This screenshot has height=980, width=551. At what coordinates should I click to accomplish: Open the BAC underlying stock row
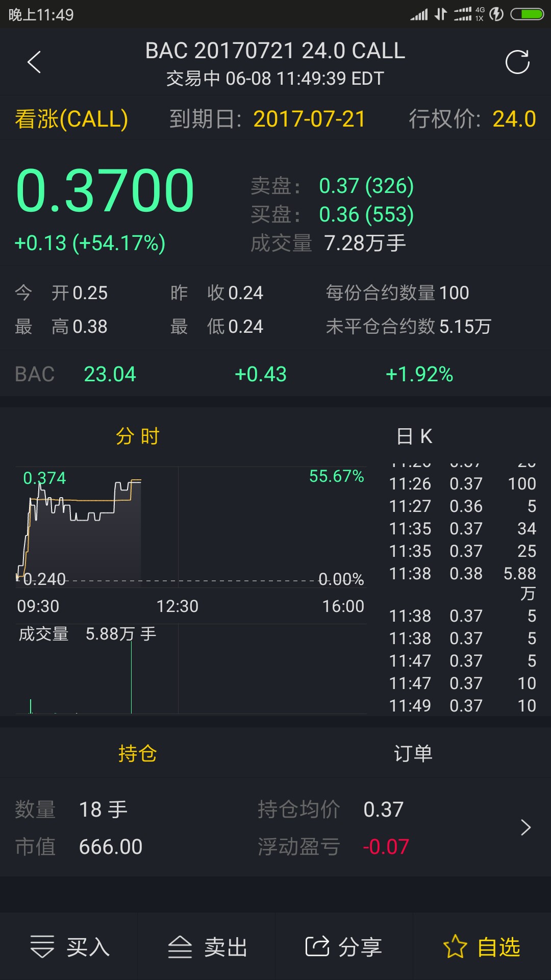[275, 374]
